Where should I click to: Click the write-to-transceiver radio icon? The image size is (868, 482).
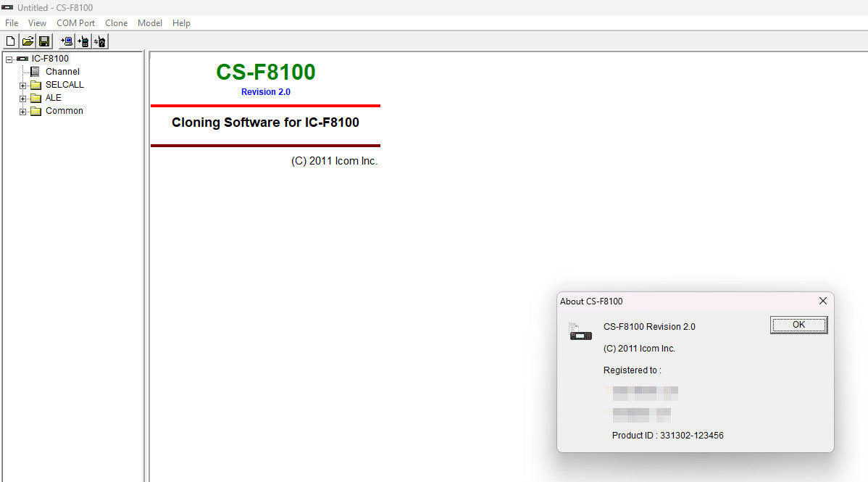(83, 41)
